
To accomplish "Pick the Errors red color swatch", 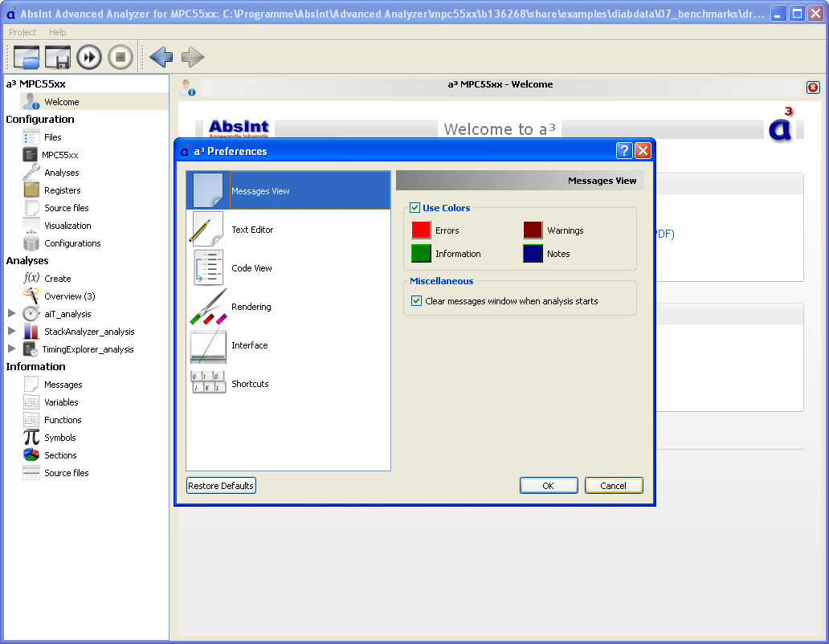I will coord(421,230).
